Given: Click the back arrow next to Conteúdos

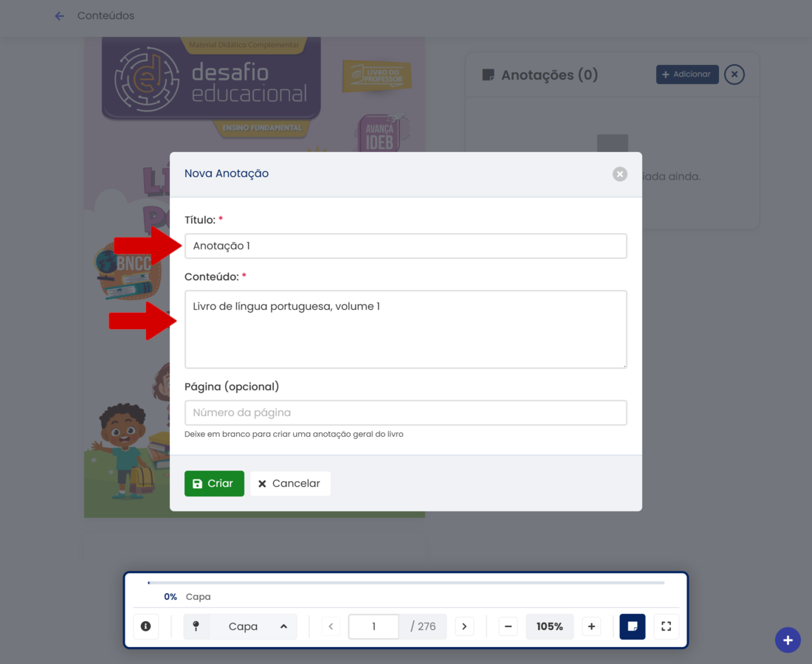Looking at the screenshot, I should (x=60, y=16).
